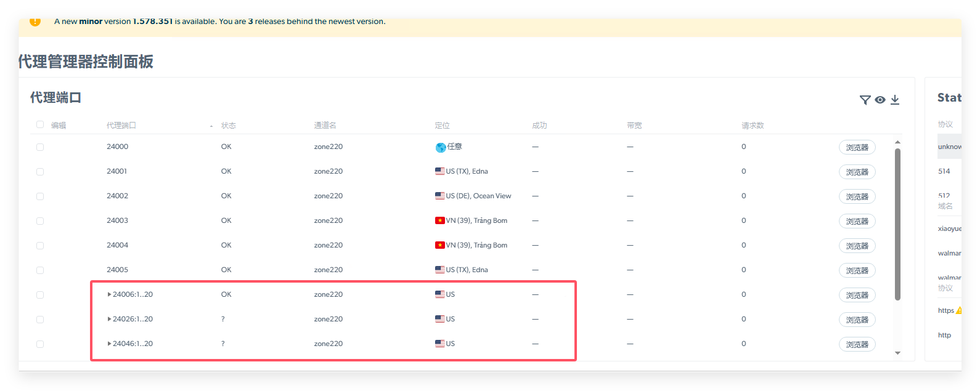The image size is (980, 391).
Task: Sort by the 代理端口 column header
Action: (x=121, y=125)
